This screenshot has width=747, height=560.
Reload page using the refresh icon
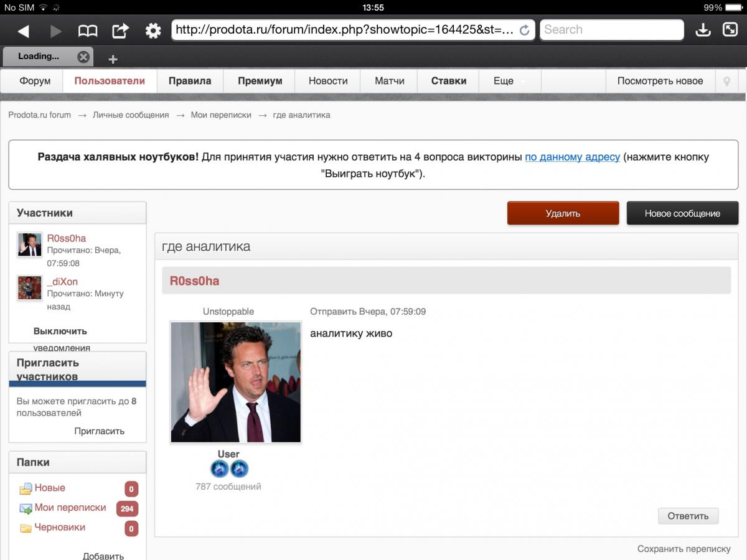(524, 30)
